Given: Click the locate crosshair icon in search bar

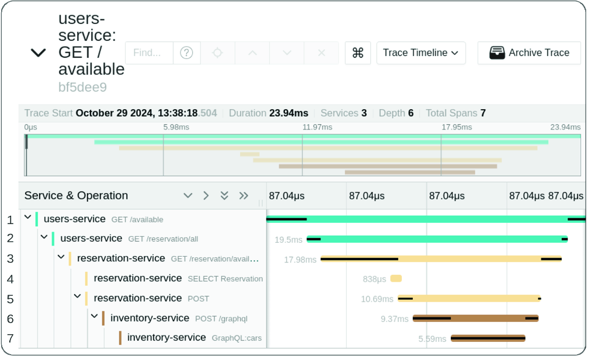Looking at the screenshot, I should (x=217, y=52).
